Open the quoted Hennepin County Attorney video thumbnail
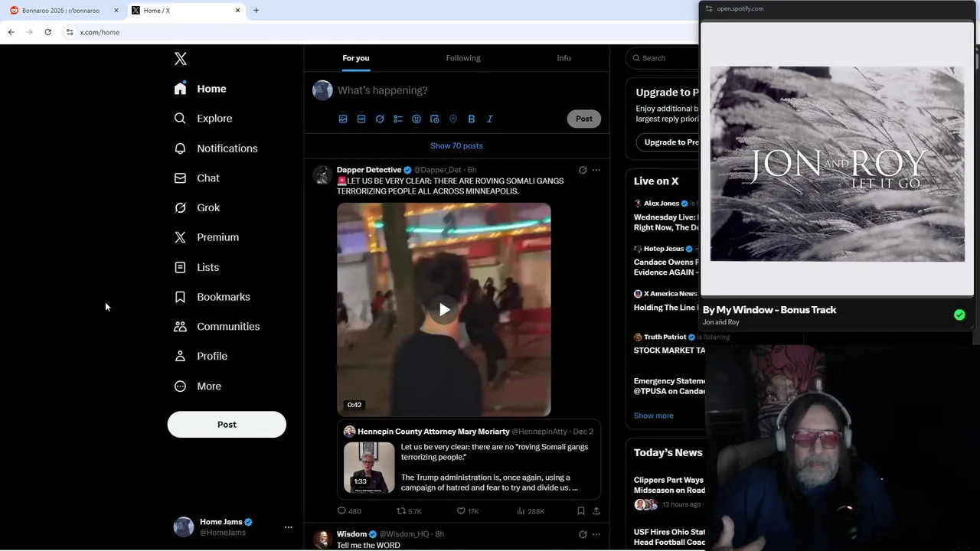 click(x=369, y=467)
